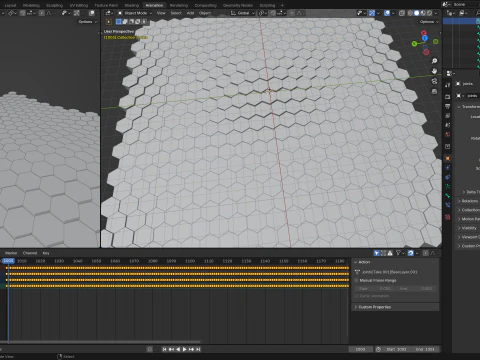The width and height of the screenshot is (480, 360).
Task: Open the Key menu in dope sheet
Action: click(x=46, y=253)
